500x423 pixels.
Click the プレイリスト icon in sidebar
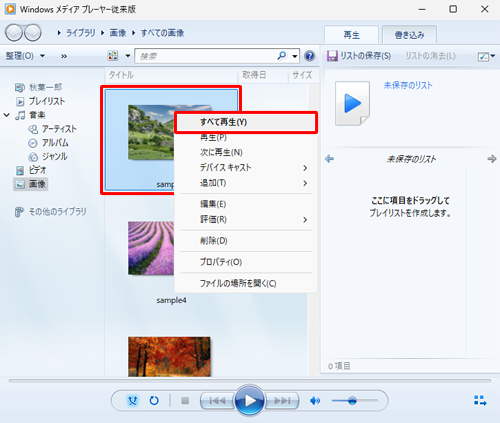[x=20, y=101]
